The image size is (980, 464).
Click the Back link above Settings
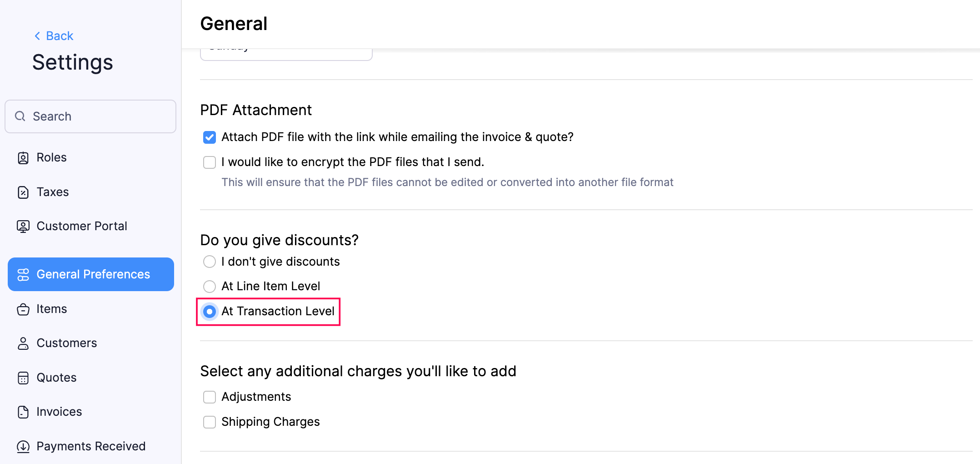click(54, 35)
